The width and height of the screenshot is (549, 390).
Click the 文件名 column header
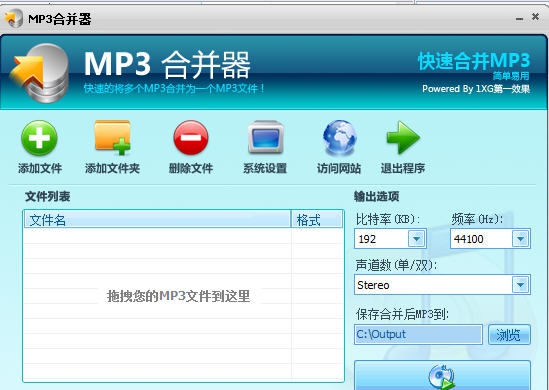(x=157, y=220)
